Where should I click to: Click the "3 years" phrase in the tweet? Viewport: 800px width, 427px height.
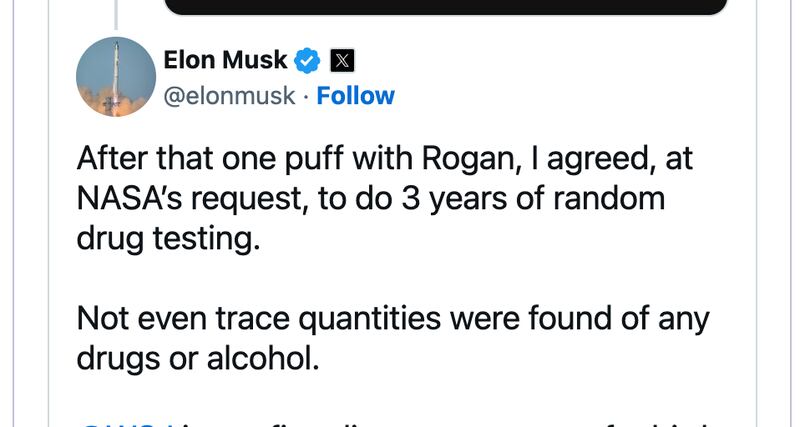pos(490,198)
